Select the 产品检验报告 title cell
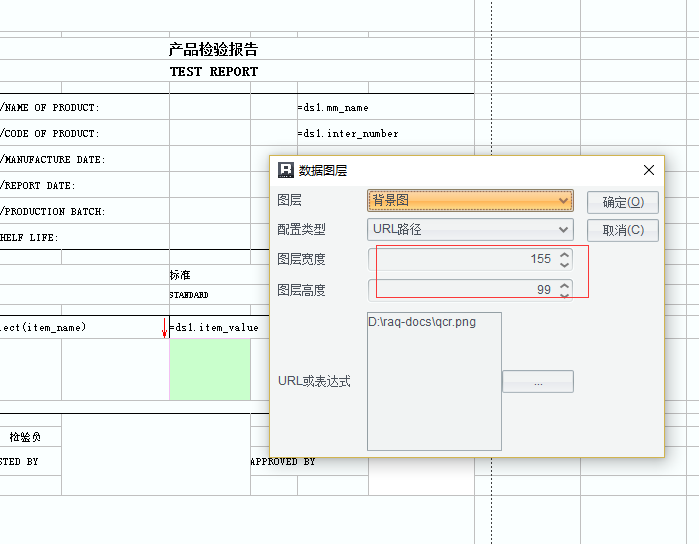 214,49
